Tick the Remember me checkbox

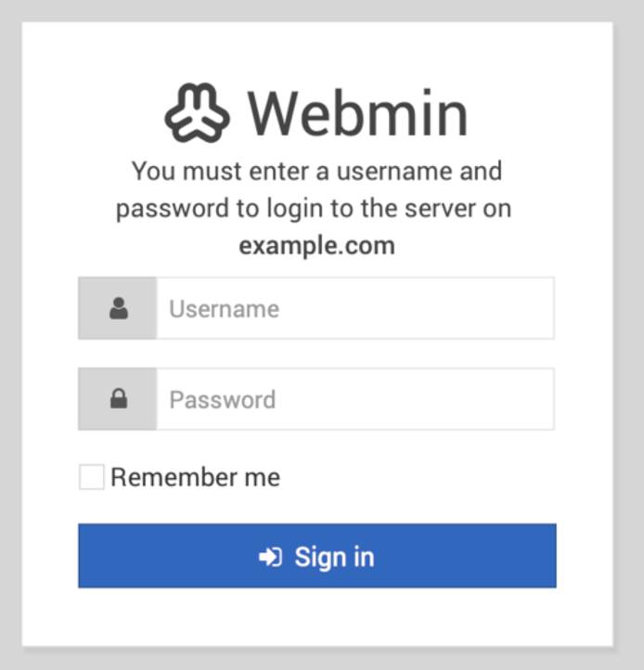pyautogui.click(x=91, y=477)
